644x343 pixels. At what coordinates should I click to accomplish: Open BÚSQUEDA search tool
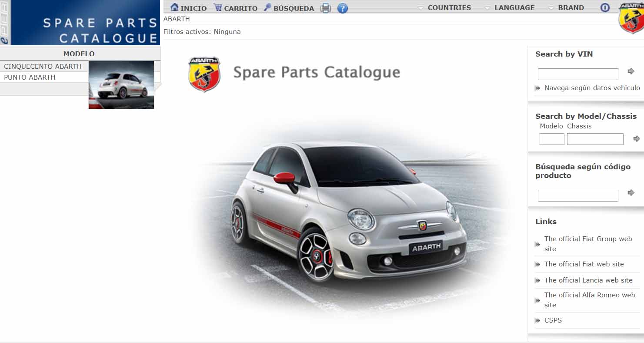pos(289,8)
